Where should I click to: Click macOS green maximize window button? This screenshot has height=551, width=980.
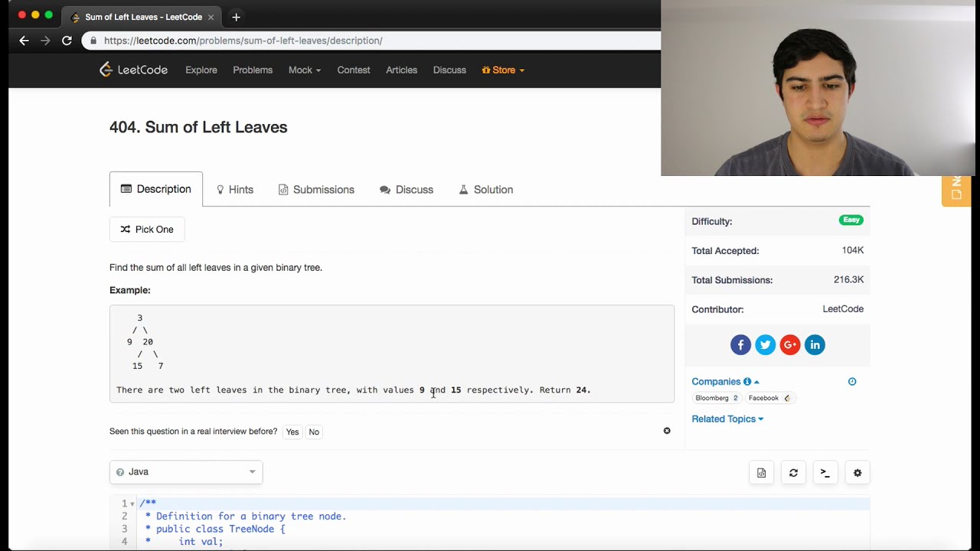click(x=49, y=15)
